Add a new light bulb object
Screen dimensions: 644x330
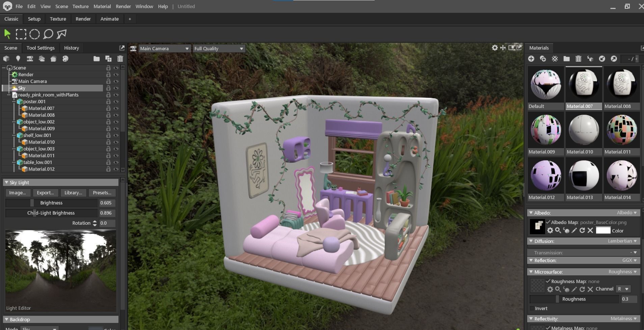tap(18, 59)
